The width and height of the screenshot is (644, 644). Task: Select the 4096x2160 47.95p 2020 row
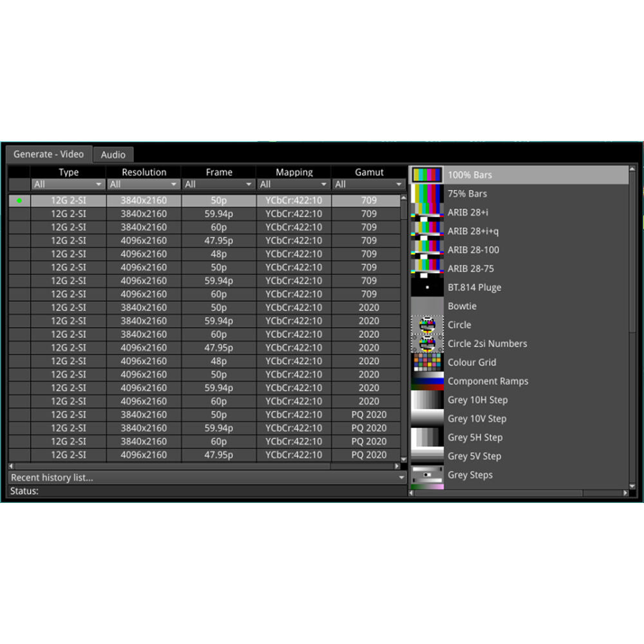(x=205, y=348)
